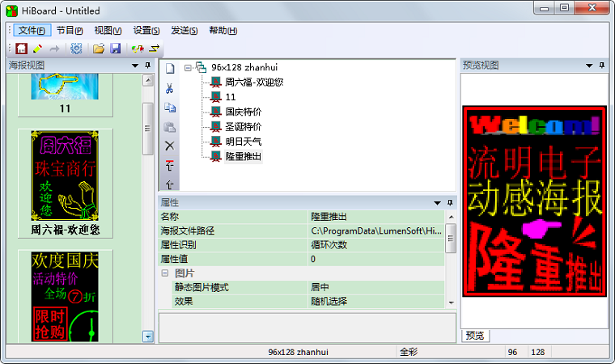The width and height of the screenshot is (615, 364).
Task: Open the 节目(P) menu
Action: 70,31
